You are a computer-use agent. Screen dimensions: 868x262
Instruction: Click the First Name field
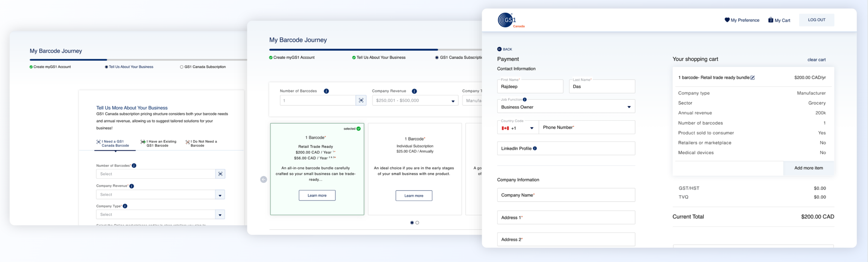[530, 86]
